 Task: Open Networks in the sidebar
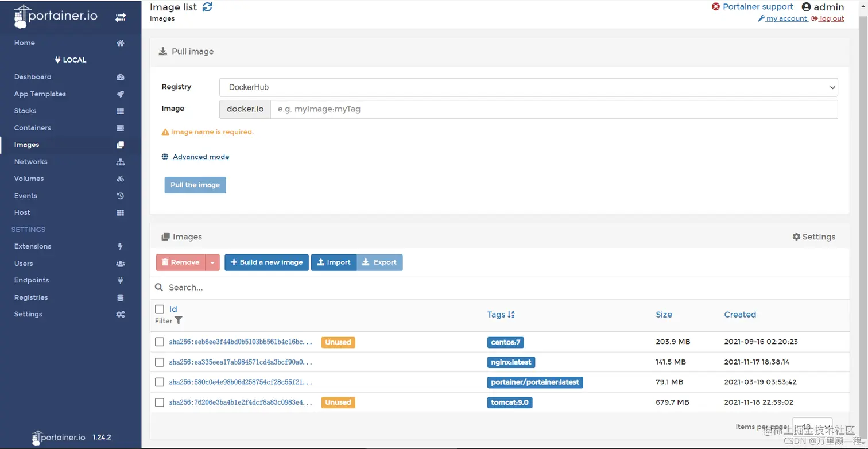click(31, 162)
